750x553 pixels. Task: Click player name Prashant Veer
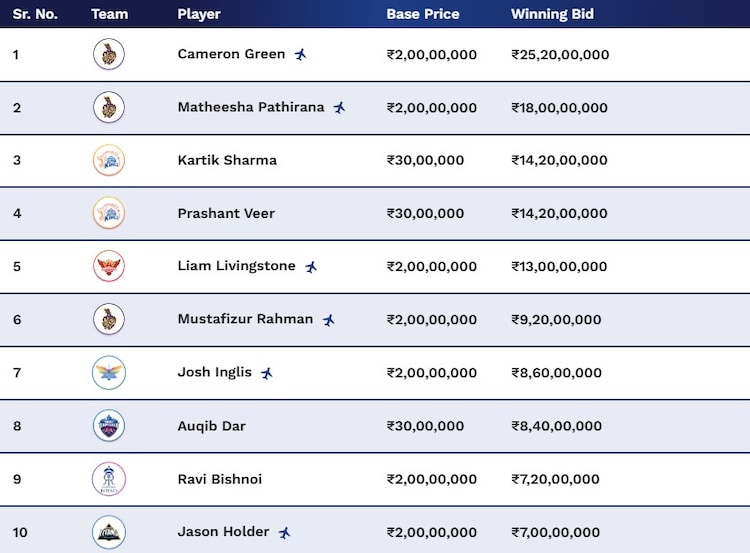(x=226, y=213)
